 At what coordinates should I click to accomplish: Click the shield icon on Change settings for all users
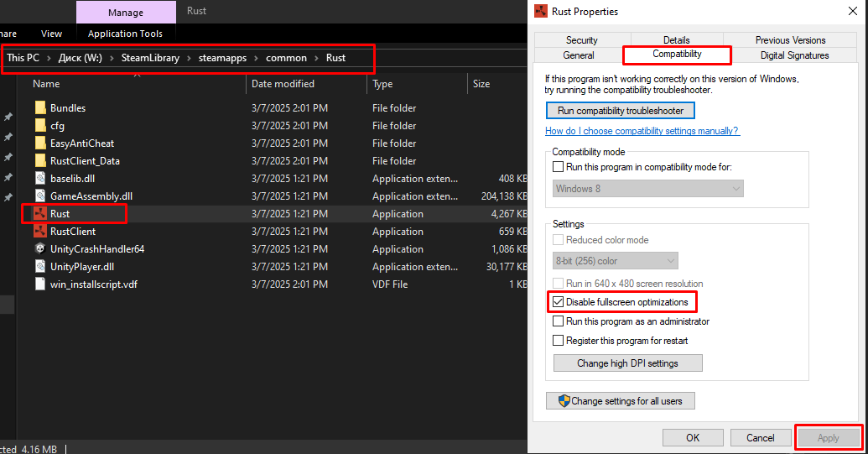click(564, 401)
